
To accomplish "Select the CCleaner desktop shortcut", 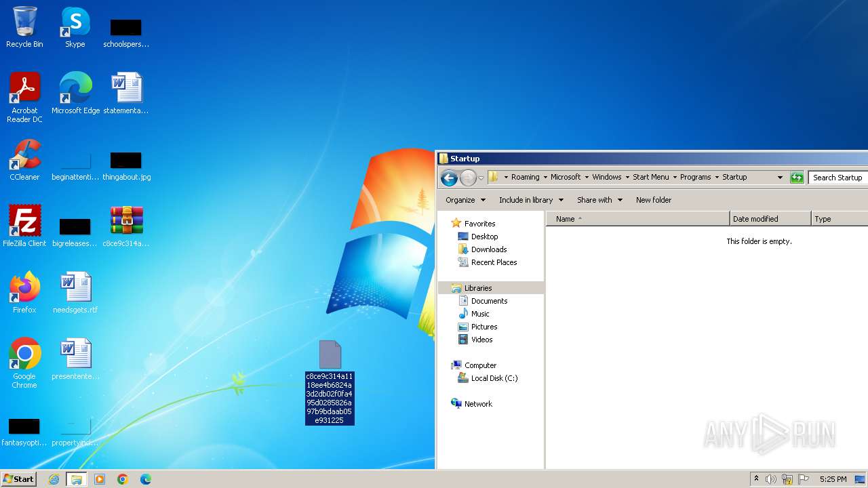I will pos(24,160).
